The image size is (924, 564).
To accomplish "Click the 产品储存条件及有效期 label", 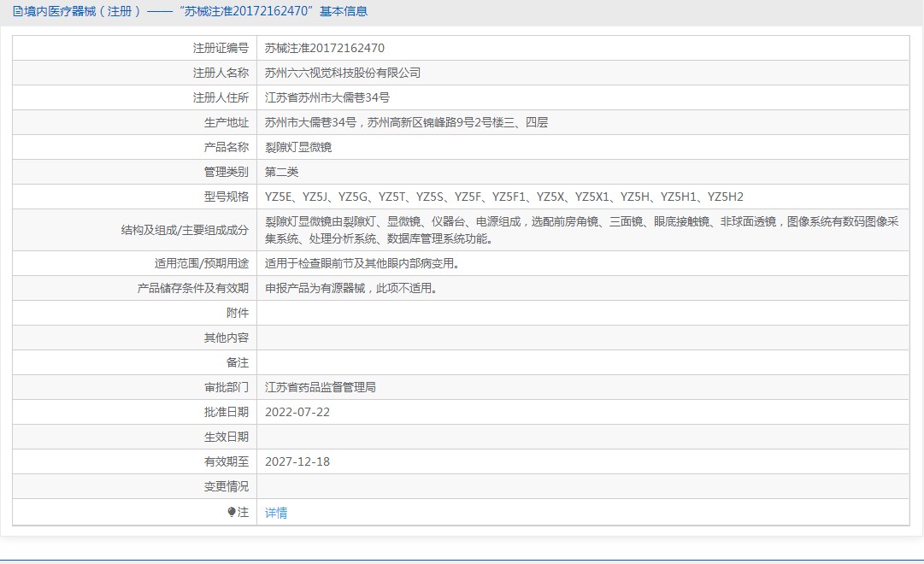I will click(192, 288).
